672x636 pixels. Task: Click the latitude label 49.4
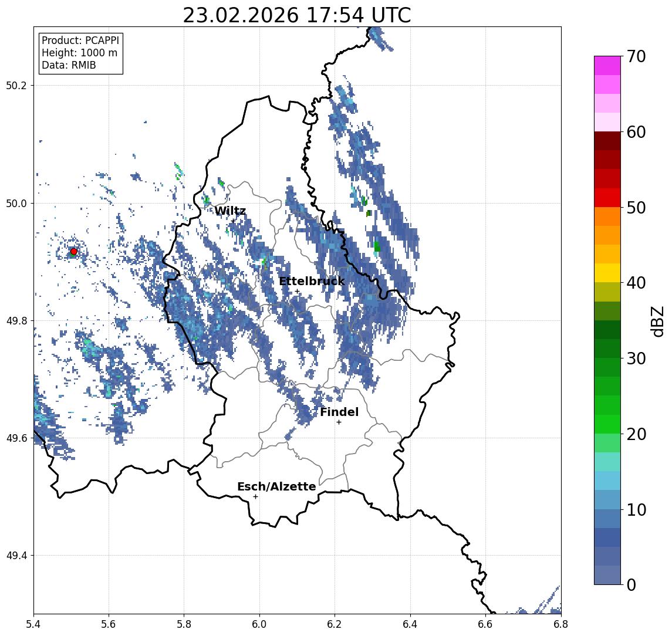16,556
